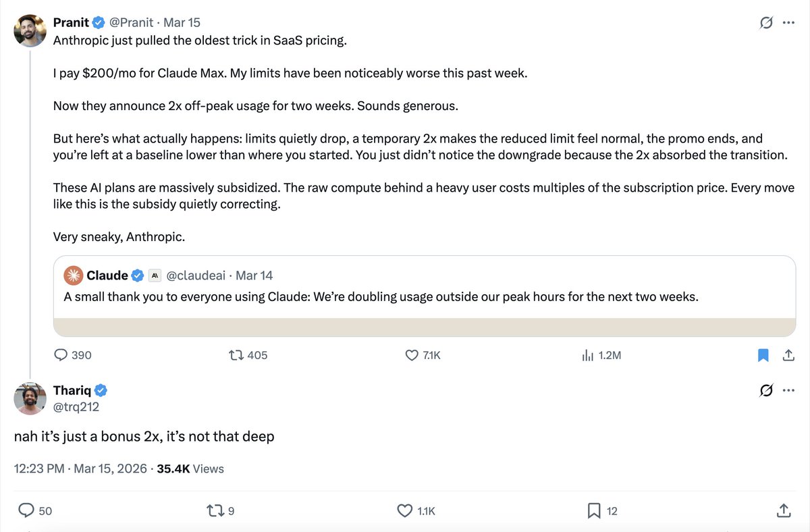
Task: Open the more options menu on Thariq's reply
Action: click(788, 390)
